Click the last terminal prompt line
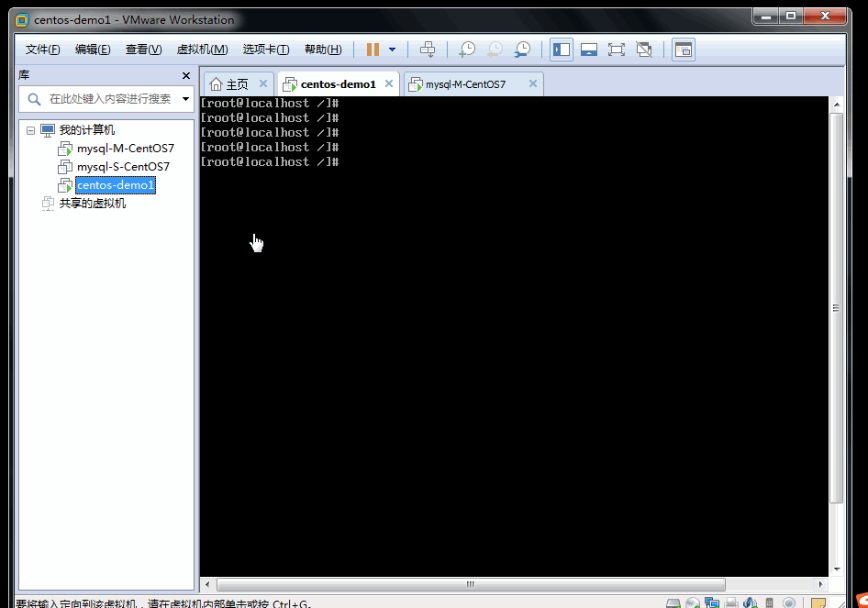The height and width of the screenshot is (608, 868). pos(270,162)
